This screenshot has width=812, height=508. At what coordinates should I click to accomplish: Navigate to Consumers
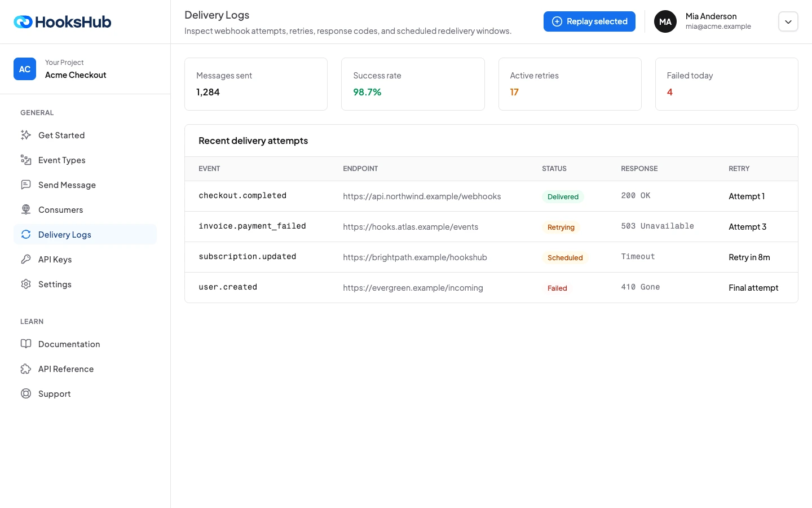[x=85, y=209]
